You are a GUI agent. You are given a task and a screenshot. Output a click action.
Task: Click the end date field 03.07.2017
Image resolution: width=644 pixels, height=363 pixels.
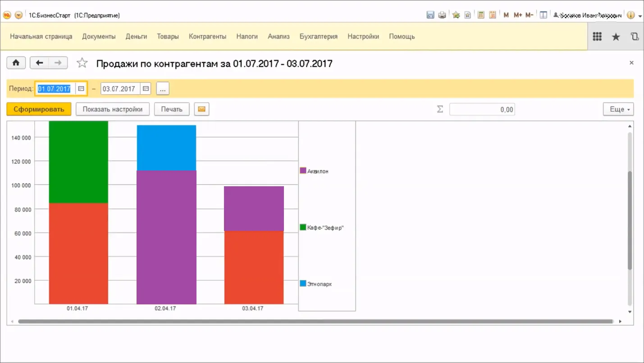click(121, 89)
